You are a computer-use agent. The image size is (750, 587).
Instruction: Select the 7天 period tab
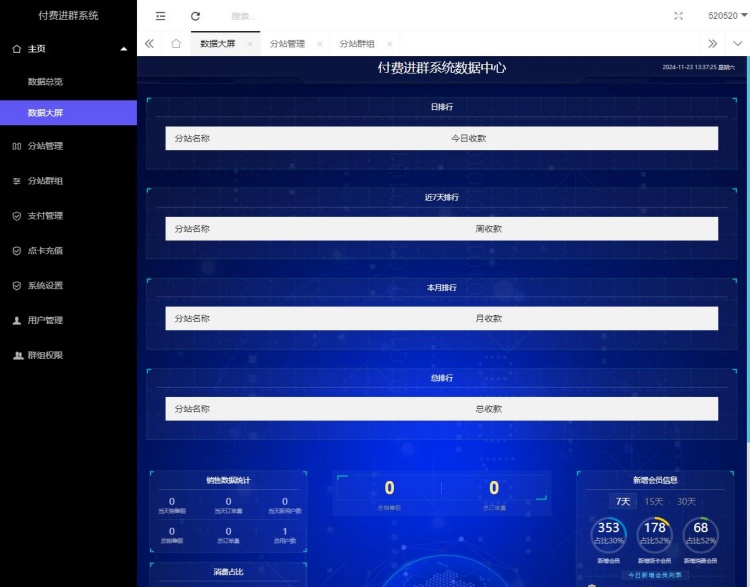(x=623, y=501)
